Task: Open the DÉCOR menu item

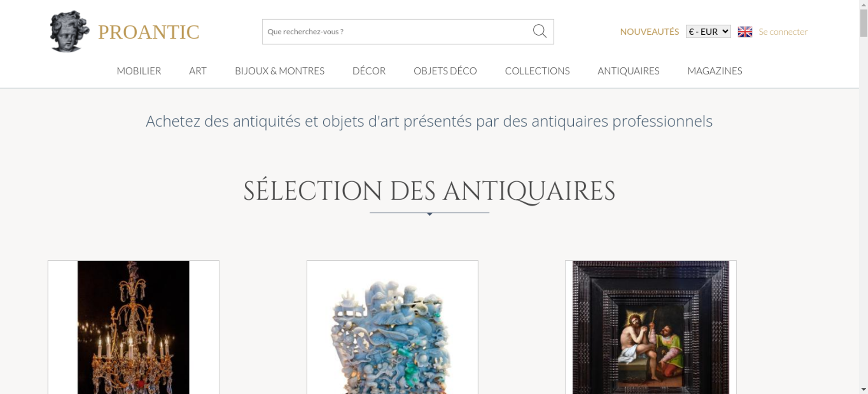Action: click(x=369, y=71)
